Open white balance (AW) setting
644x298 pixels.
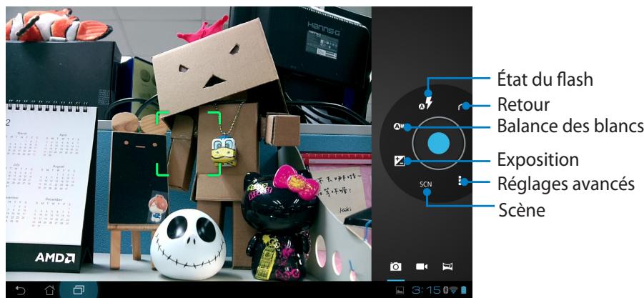pos(399,126)
